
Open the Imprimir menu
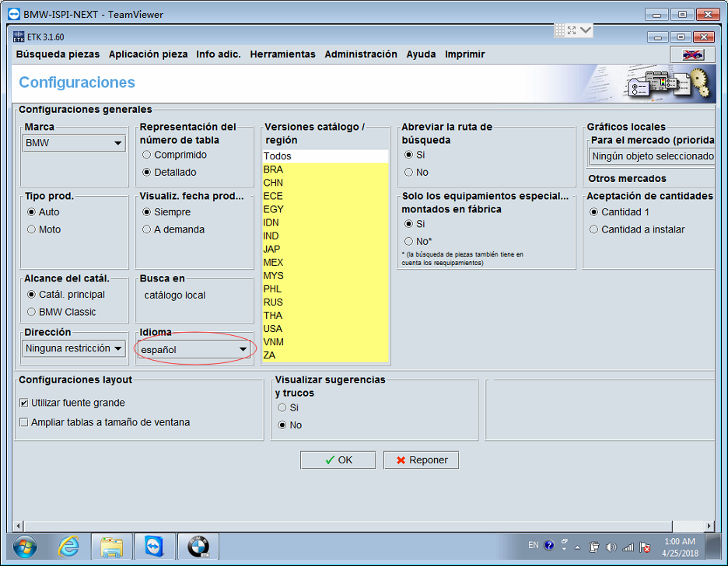click(x=464, y=54)
